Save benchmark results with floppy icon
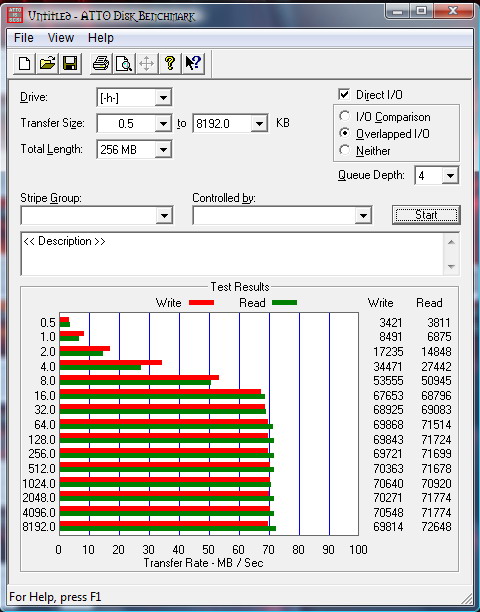The image size is (480, 612). coord(70,63)
